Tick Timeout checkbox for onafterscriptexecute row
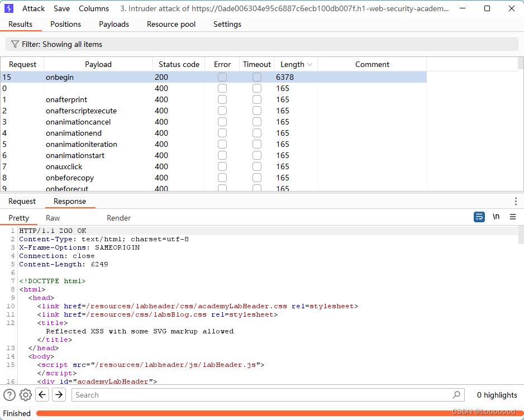 257,111
